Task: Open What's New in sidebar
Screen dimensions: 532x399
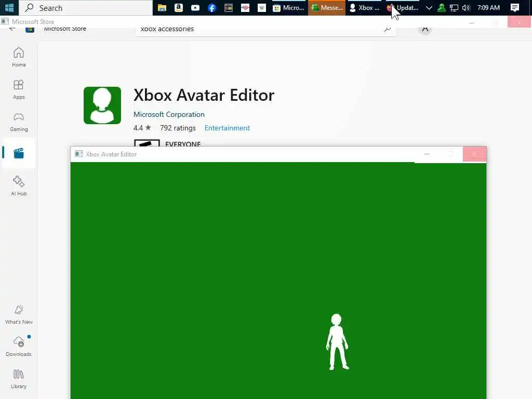Action: tap(19, 314)
